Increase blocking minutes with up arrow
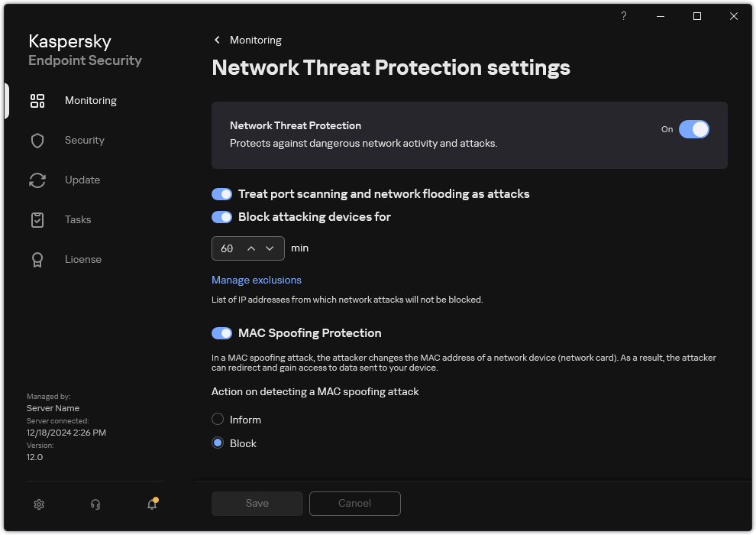The image size is (756, 535). point(252,248)
